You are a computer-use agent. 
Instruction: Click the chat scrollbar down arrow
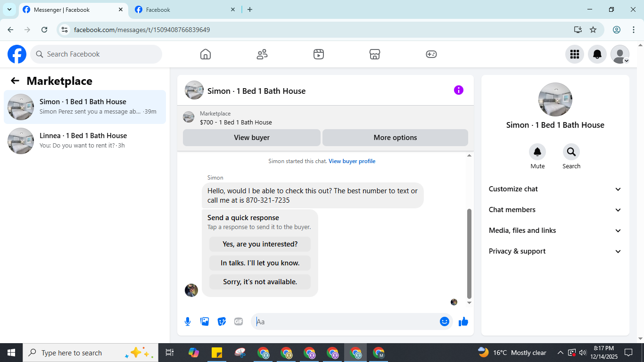[x=469, y=303]
